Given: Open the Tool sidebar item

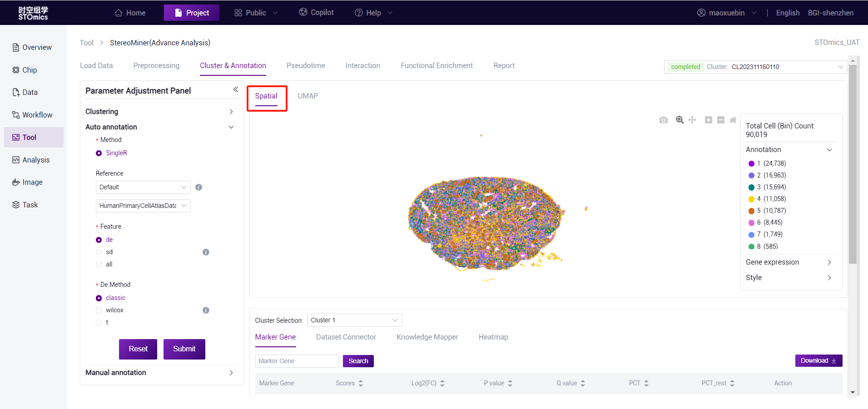Looking at the screenshot, I should tap(34, 137).
